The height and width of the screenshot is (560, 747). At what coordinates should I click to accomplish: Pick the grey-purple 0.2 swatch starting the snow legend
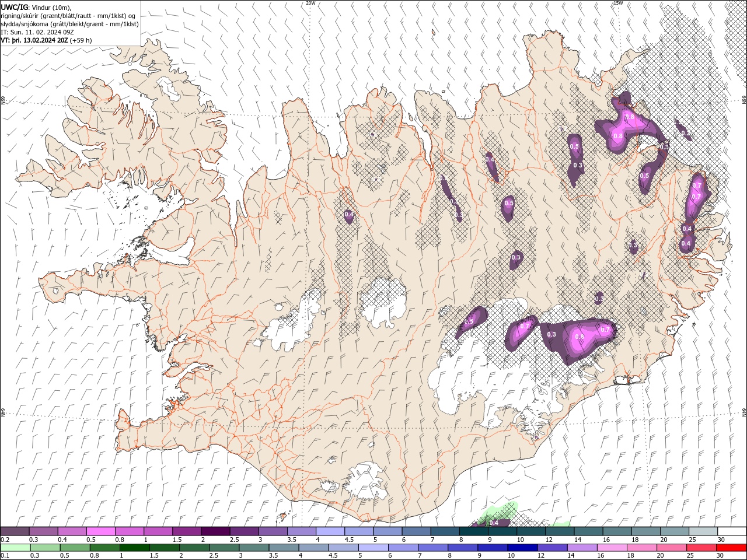pos(15,531)
